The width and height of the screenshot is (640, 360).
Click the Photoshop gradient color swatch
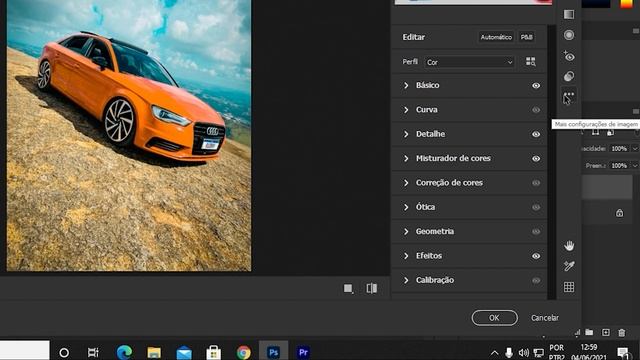click(x=626, y=4)
